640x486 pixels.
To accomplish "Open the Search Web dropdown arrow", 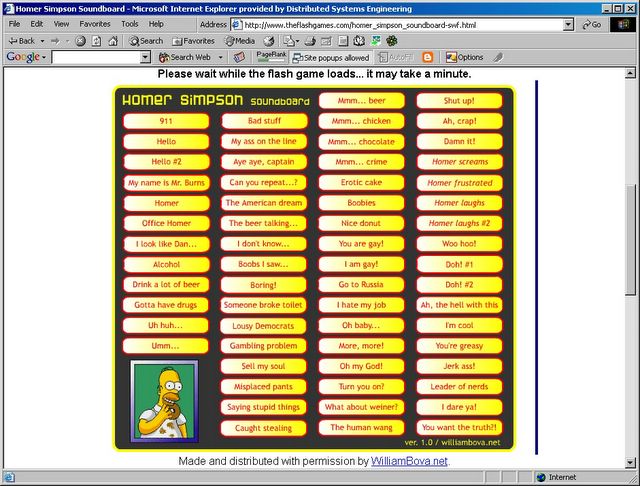I will 220,58.
